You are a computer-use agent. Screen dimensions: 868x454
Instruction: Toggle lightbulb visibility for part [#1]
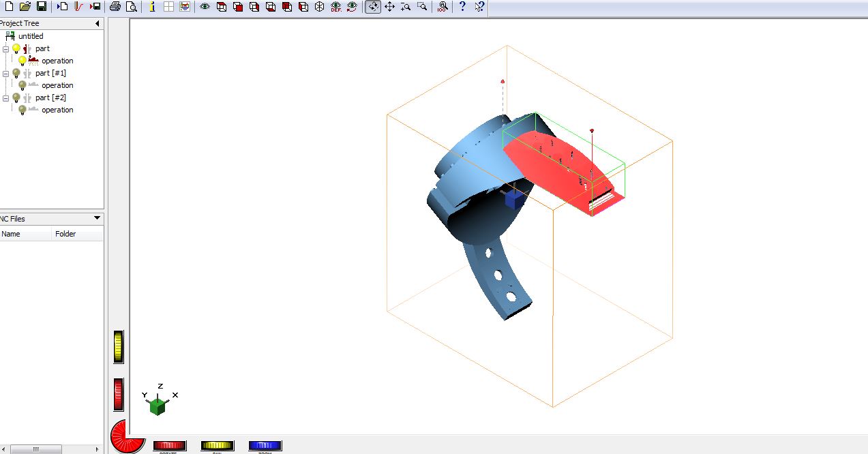pyautogui.click(x=16, y=73)
